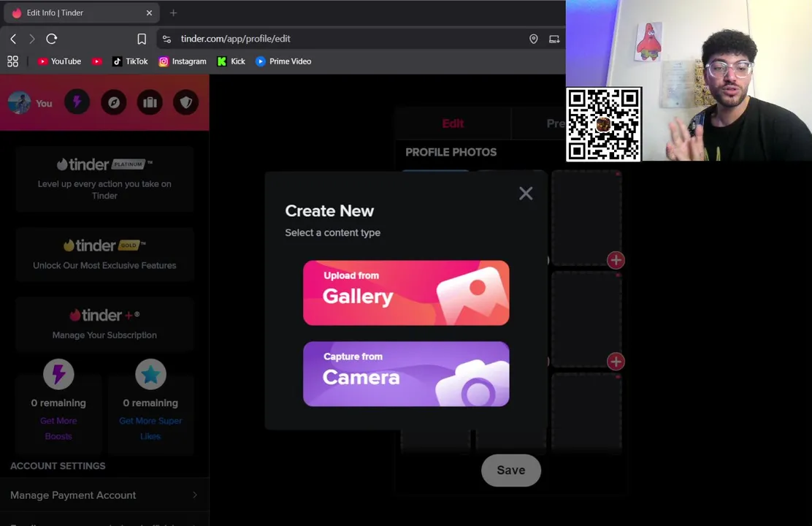Open the TikTok bookmark

pos(130,61)
